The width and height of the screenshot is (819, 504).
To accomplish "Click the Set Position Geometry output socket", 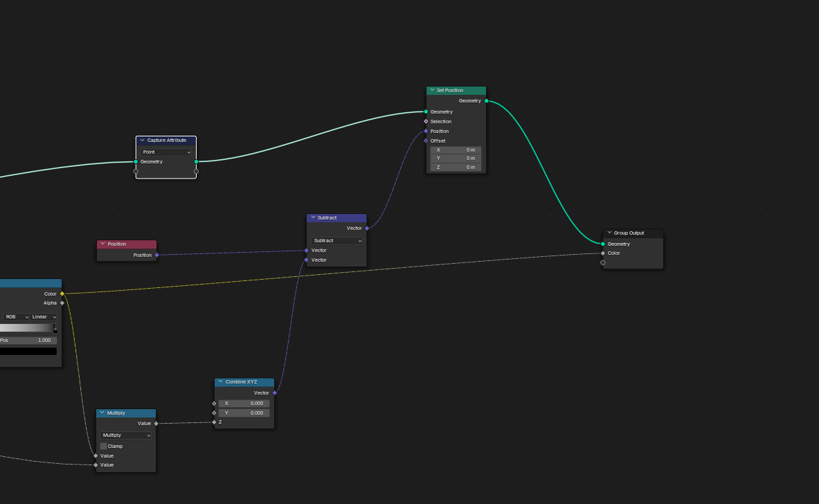I will 486,101.
